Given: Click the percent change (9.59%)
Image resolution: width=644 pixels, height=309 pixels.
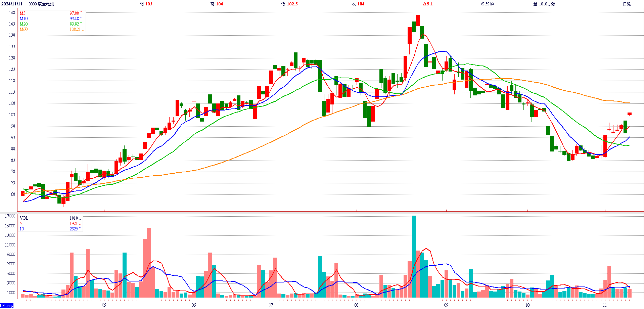Looking at the screenshot, I should pos(487,4).
